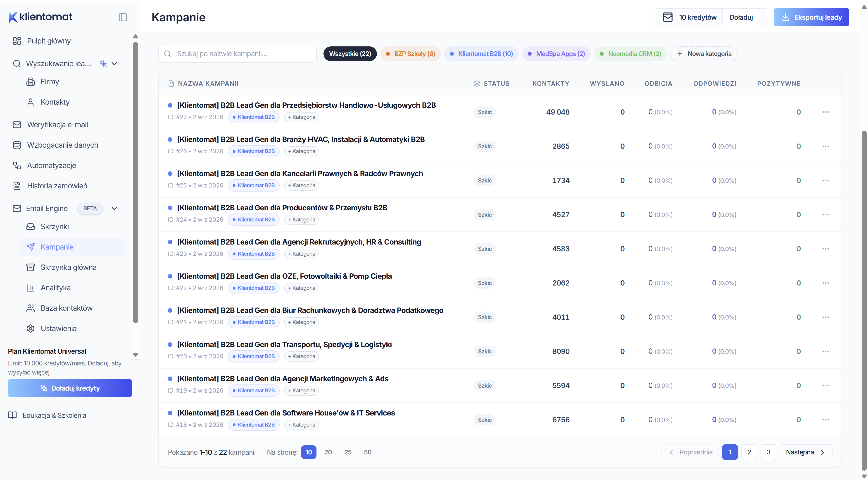Collapse the sidebar panel icon
868x480 pixels.
click(x=123, y=17)
